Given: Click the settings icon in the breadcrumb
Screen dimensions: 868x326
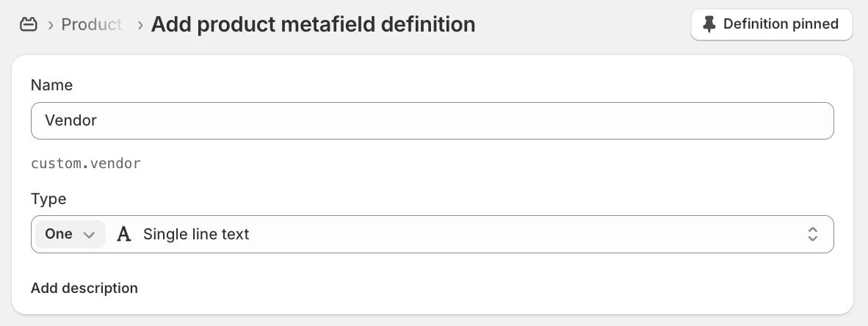Looking at the screenshot, I should 28,25.
